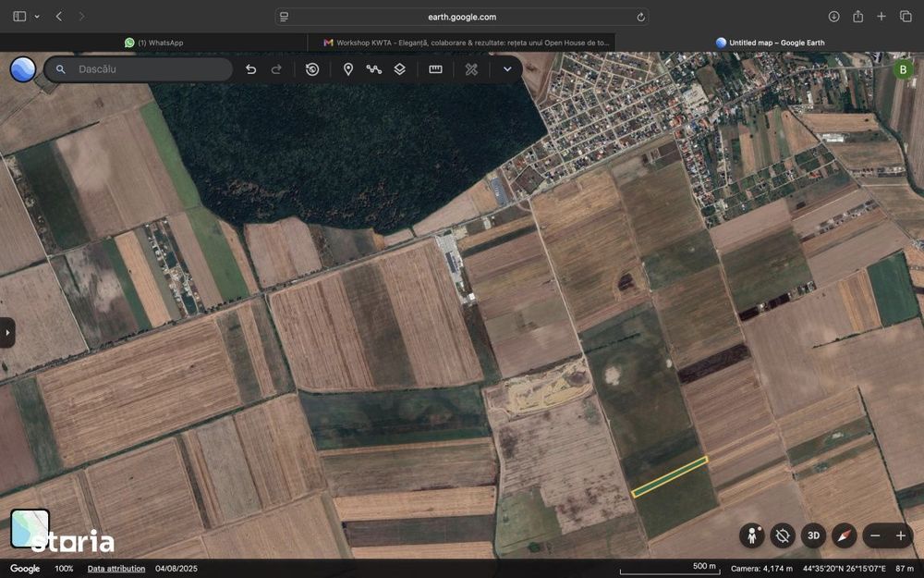Screen dimensions: 924x578
Task: Expand the collapsed left side panel
Action: (x=7, y=333)
